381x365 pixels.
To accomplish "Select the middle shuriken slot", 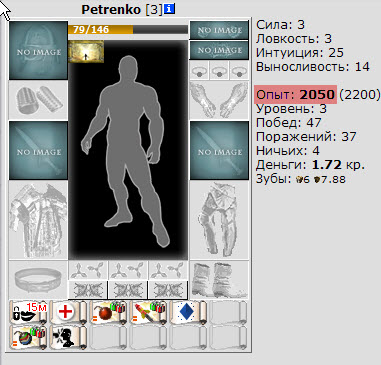I will click(128, 270).
